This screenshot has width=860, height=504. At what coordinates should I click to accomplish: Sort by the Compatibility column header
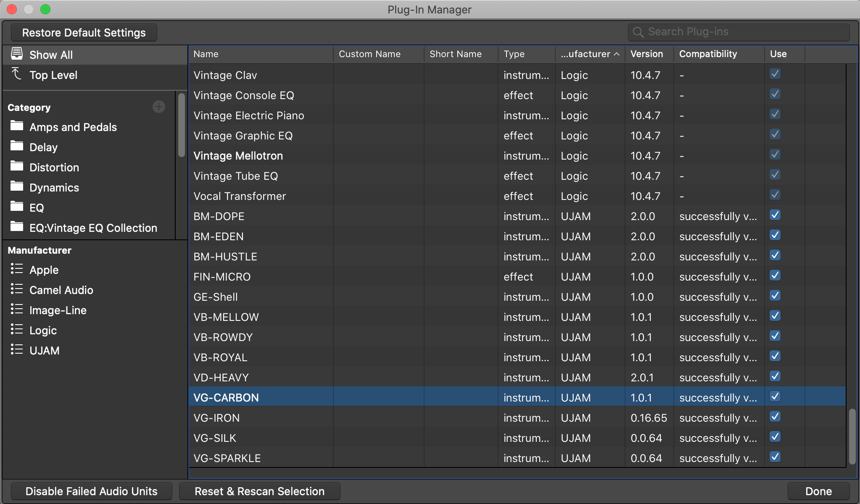coord(719,54)
